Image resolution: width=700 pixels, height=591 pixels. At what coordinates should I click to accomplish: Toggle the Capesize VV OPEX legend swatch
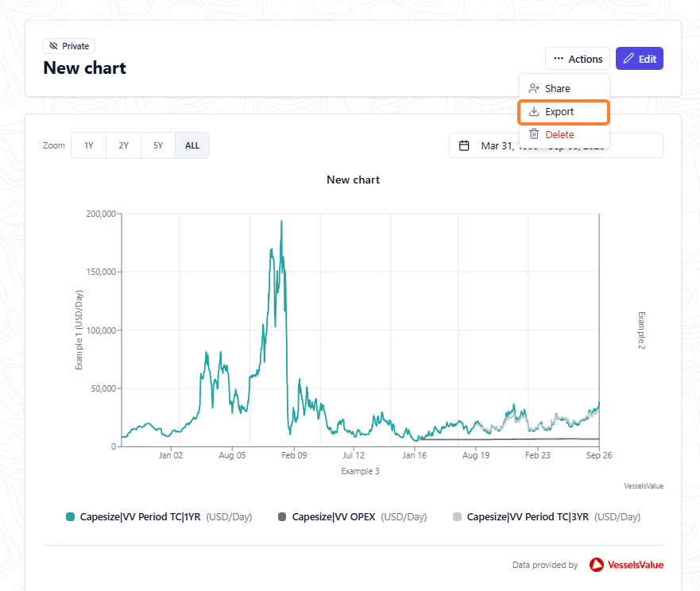point(282,517)
